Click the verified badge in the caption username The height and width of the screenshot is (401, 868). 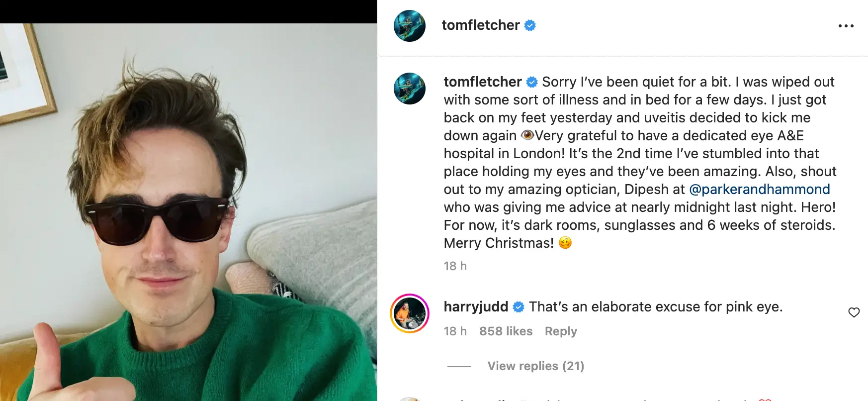531,82
